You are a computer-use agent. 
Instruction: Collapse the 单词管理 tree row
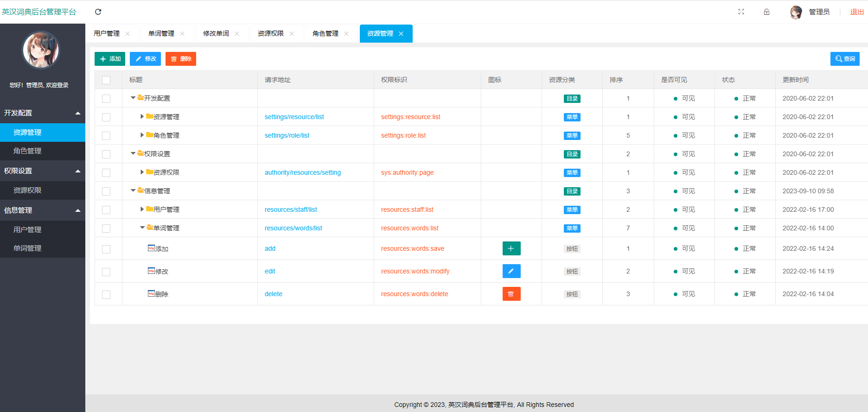pos(142,228)
